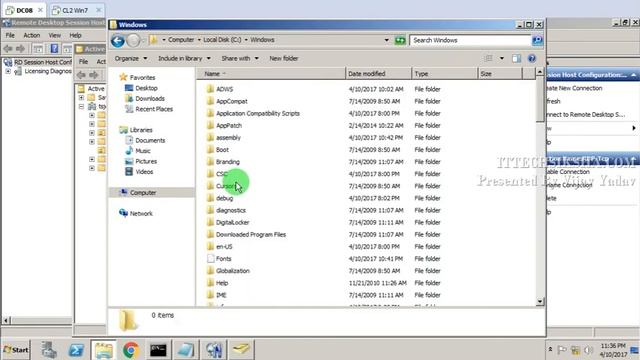
Task: Open Command Prompt from the taskbar
Action: pos(158,350)
